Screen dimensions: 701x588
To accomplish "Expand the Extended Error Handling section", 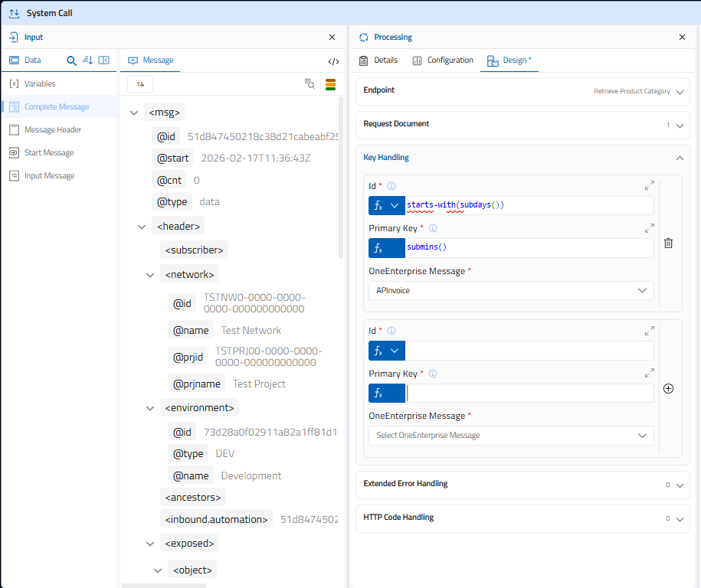I will pyautogui.click(x=679, y=485).
